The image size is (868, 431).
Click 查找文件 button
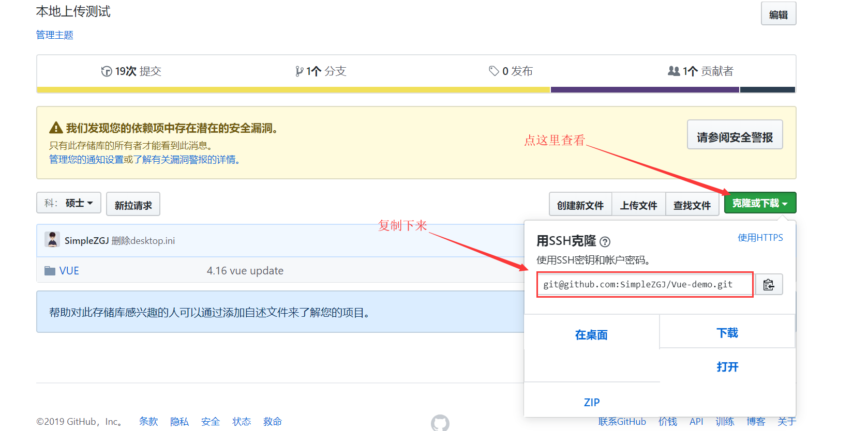tap(692, 205)
